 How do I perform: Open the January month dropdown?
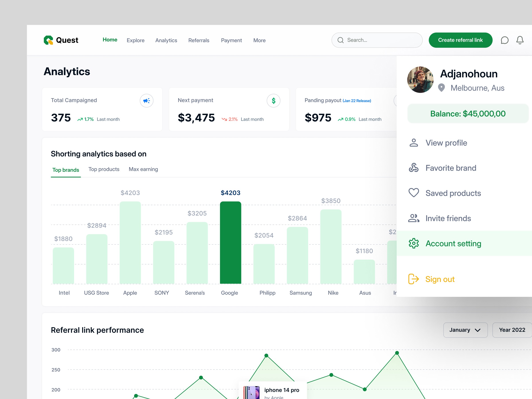click(x=465, y=330)
